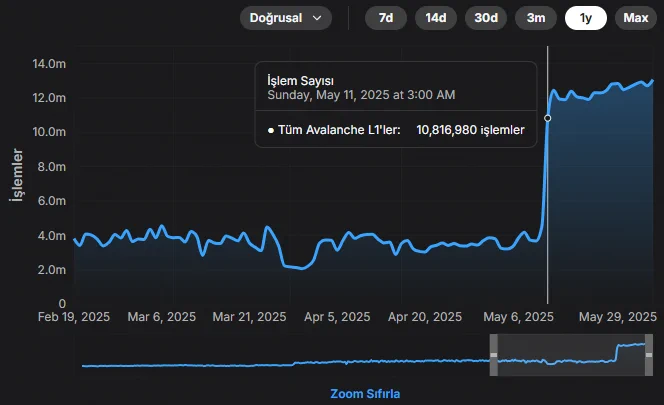The width and height of the screenshot is (664, 405).
Task: Click the 12.0m y-axis label
Action: (49, 98)
